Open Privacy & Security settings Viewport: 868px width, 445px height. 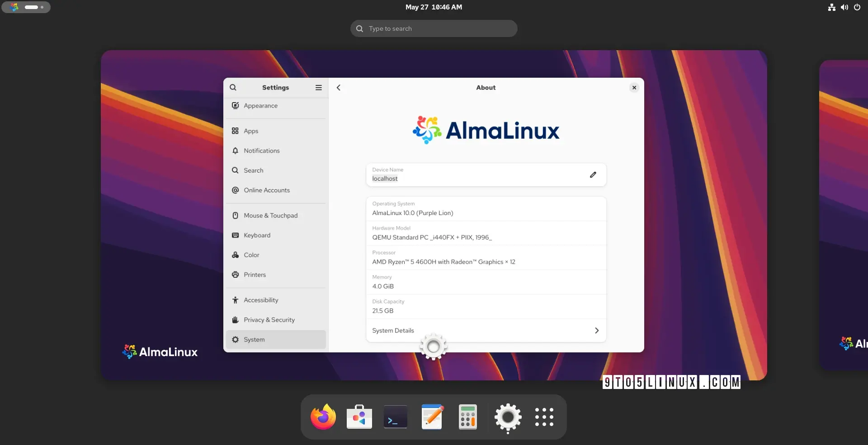tap(276, 320)
